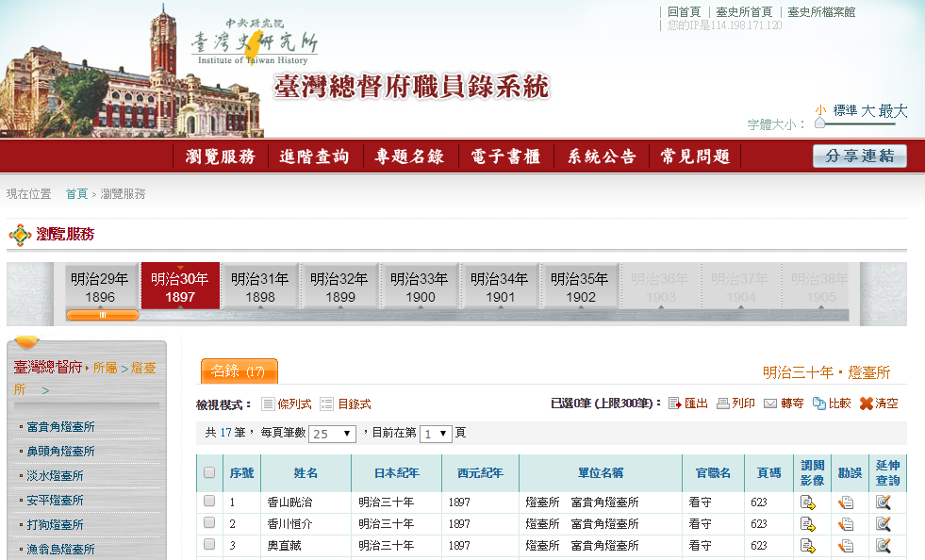Select the 明治36年 1903 year tab

[x=660, y=287]
